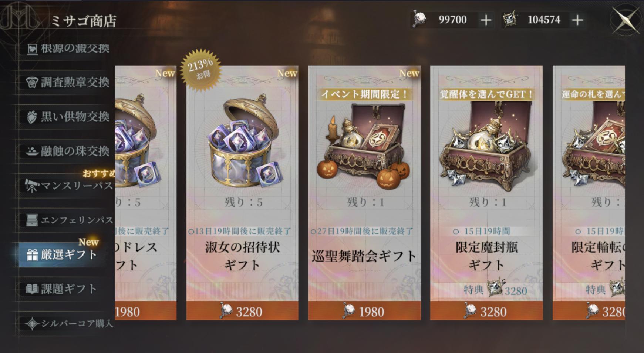The height and width of the screenshot is (353, 644).
Task: Select the 融蝕の珠交換 tab
Action: point(68,151)
